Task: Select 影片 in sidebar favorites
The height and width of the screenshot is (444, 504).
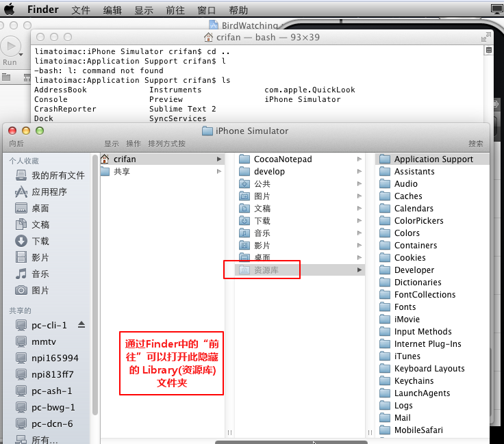Action: pyautogui.click(x=32, y=257)
